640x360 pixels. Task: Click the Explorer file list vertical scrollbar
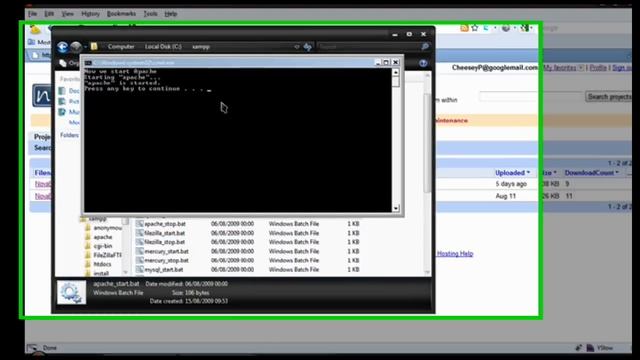point(427,143)
